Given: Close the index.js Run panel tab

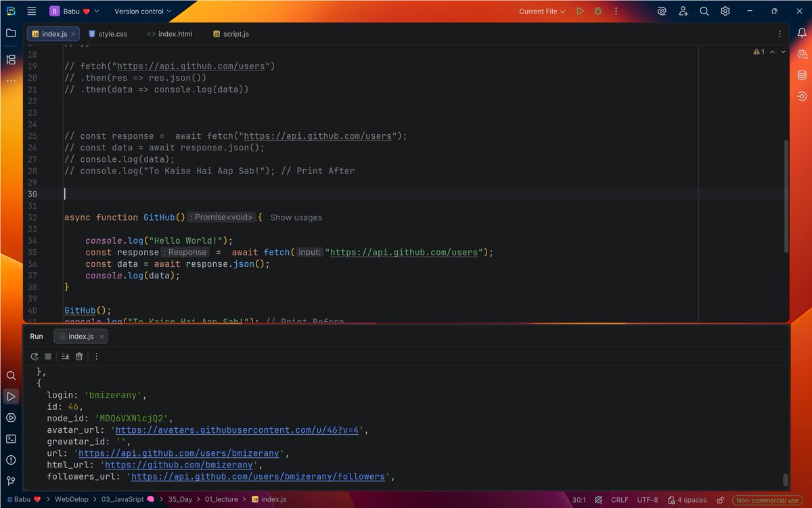Looking at the screenshot, I should click(101, 336).
